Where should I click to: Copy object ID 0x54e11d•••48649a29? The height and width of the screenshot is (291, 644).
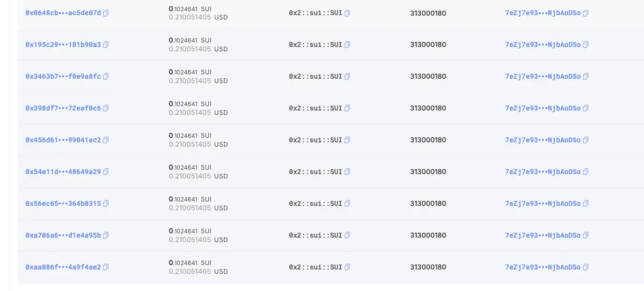click(106, 172)
